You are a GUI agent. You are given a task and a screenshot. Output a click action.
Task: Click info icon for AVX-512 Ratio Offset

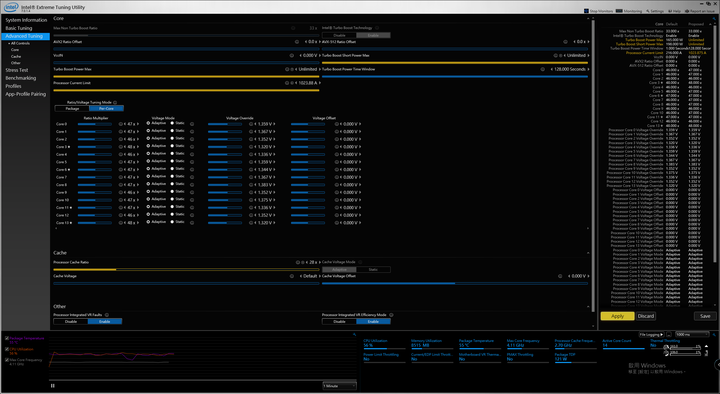point(565,42)
